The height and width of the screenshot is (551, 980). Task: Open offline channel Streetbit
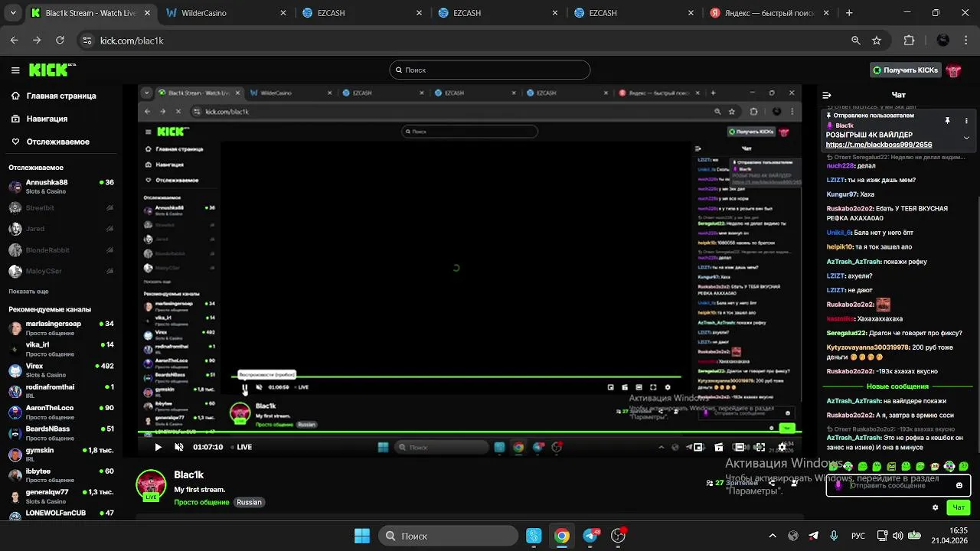(61, 207)
